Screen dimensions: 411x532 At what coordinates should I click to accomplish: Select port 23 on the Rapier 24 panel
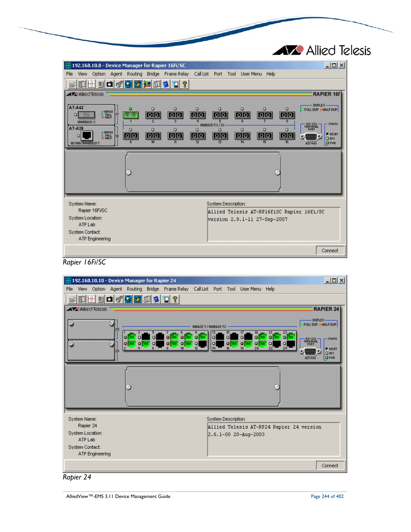pyautogui.click(x=291, y=337)
